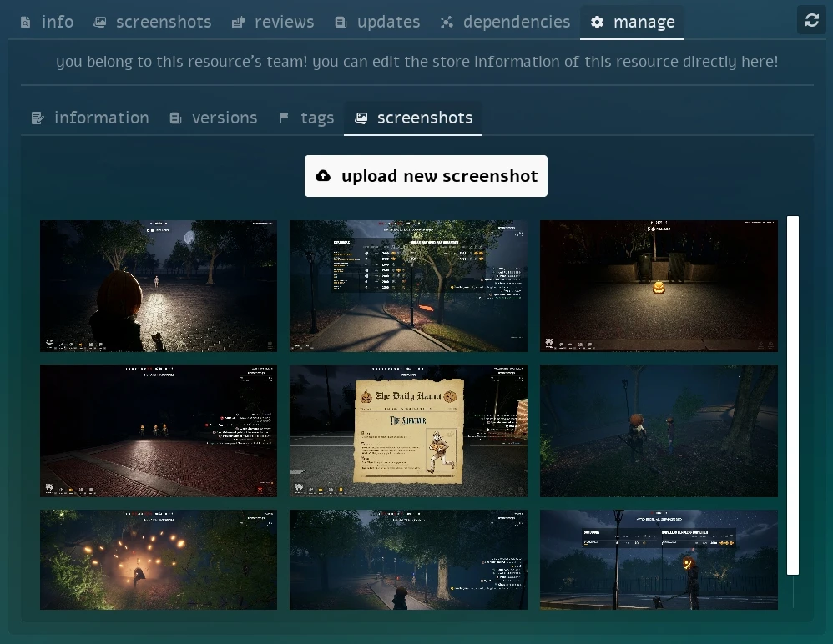Select the manage section's screenshots sub-tab
Screen dimensions: 833x644
413,118
